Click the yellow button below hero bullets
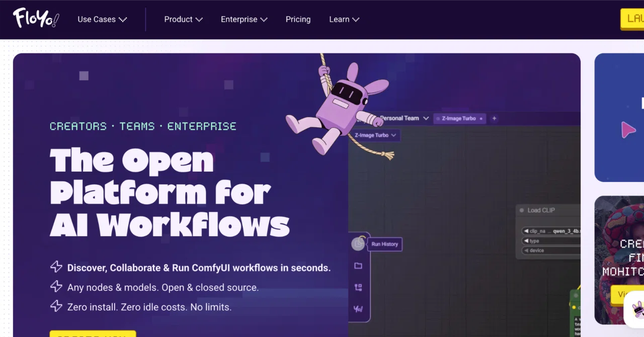Screen dimensions: 644x337 click(93, 334)
